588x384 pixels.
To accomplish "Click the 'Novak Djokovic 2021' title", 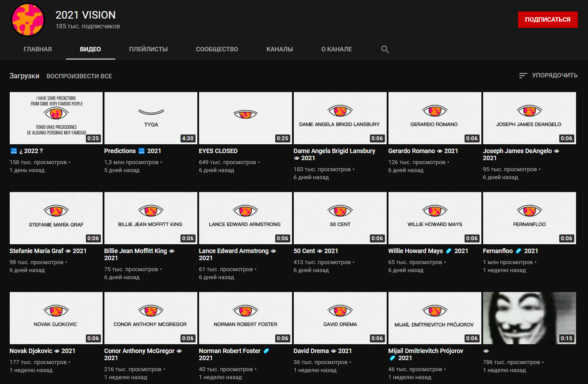I will pyautogui.click(x=42, y=351).
